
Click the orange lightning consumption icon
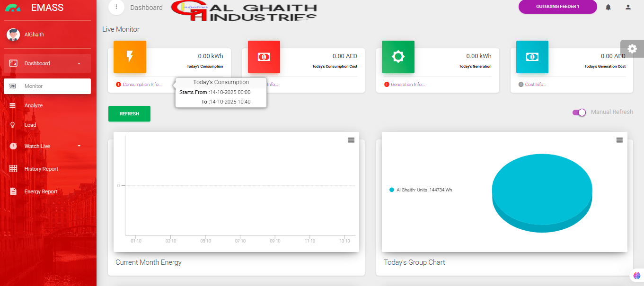tap(130, 57)
